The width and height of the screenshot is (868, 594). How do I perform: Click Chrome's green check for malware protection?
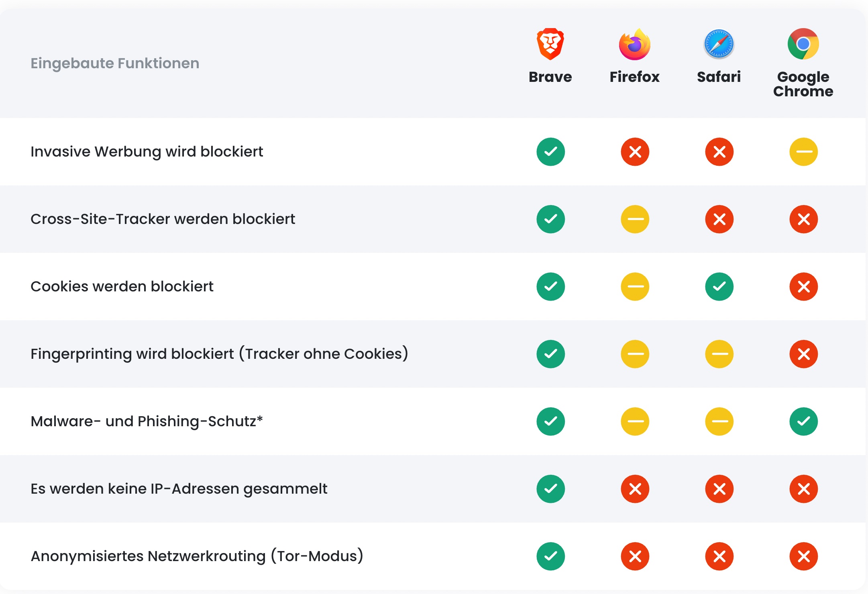[x=804, y=421]
